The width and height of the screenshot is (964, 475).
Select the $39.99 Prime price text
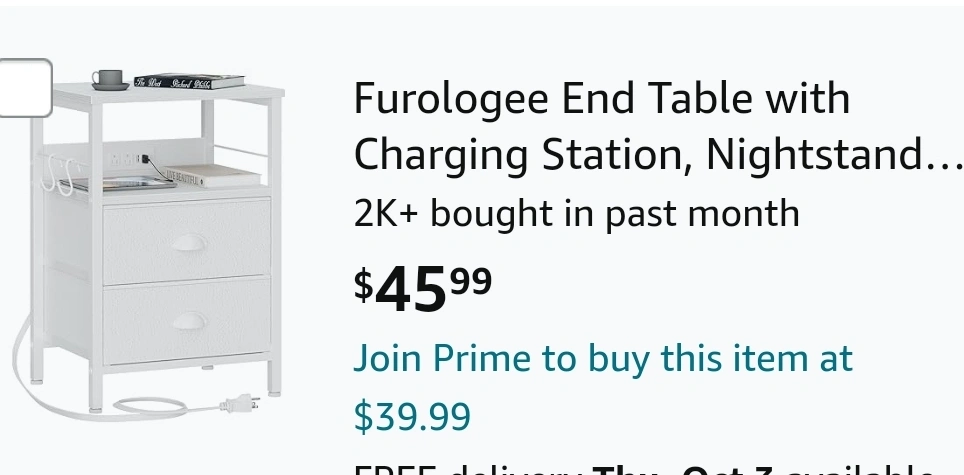click(412, 416)
